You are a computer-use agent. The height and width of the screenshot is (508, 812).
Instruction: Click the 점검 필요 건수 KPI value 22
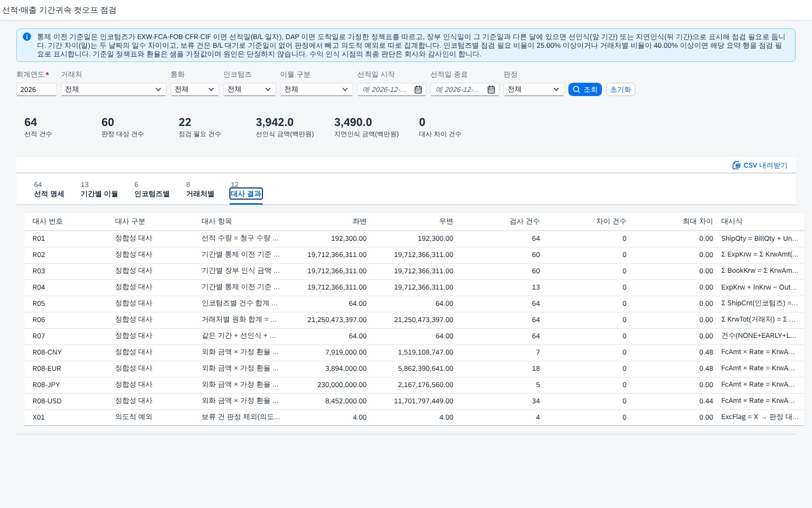click(x=185, y=122)
